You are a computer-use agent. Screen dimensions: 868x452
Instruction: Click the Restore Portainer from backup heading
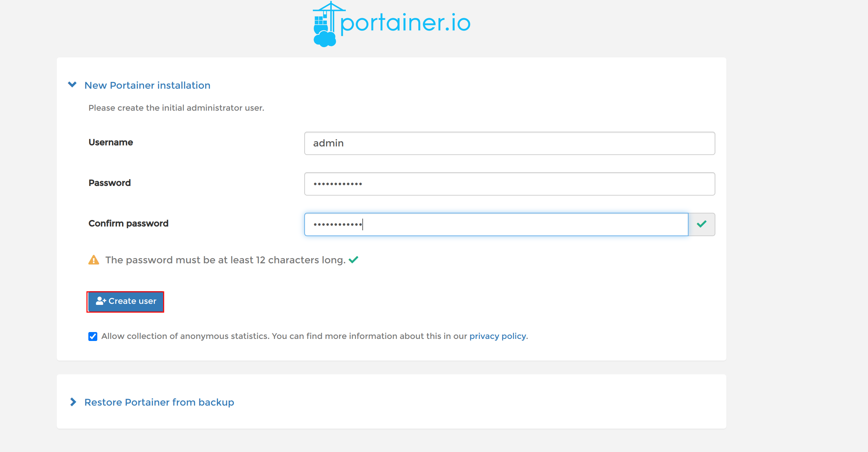(x=159, y=402)
